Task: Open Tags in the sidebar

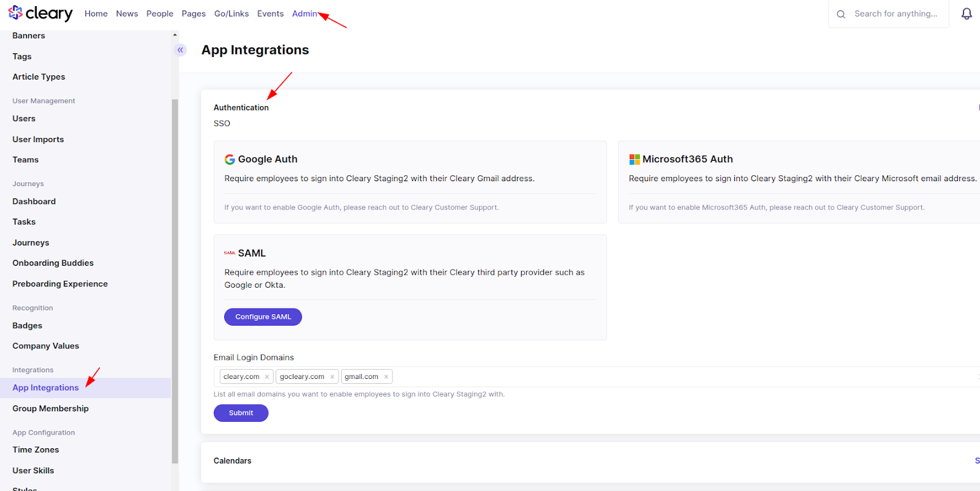Action: pos(22,56)
